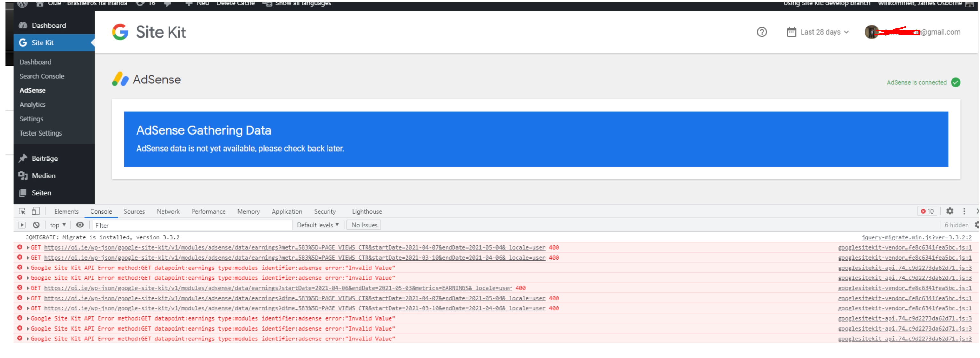Viewport: 980px width, 358px height.
Task: Select the Site Kit menu in the sidebar
Action: coord(54,43)
